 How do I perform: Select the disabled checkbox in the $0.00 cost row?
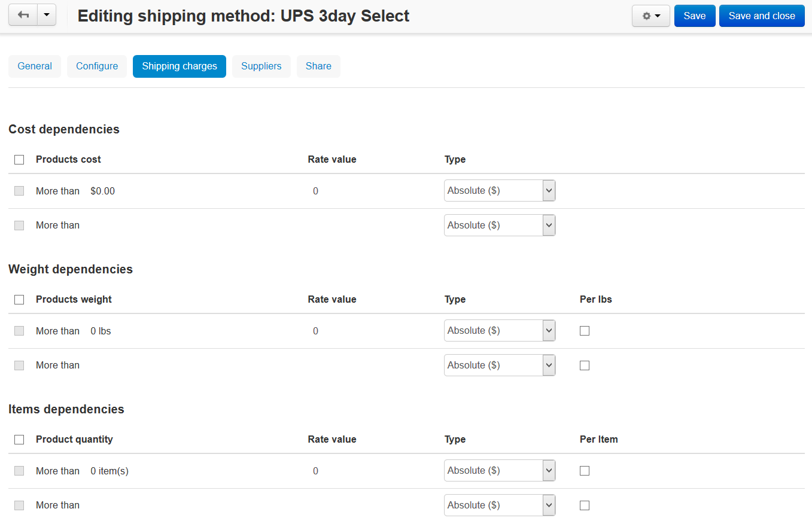point(19,191)
